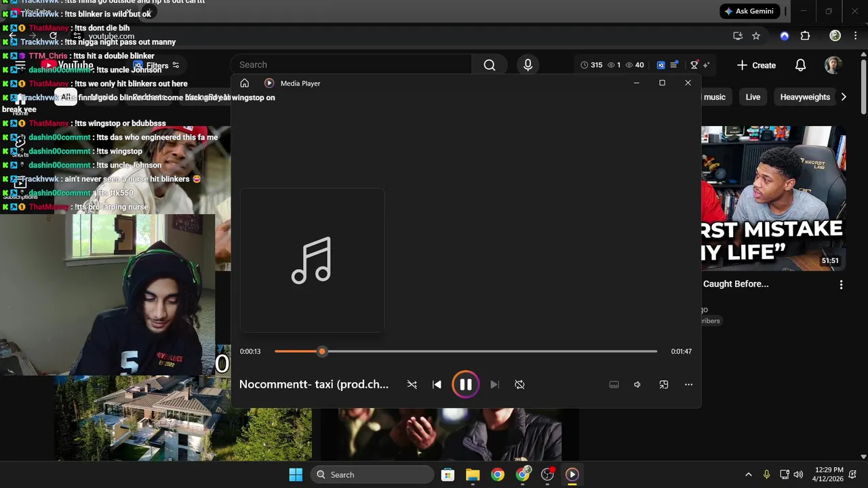Skip to next track in Media Player

click(x=494, y=384)
